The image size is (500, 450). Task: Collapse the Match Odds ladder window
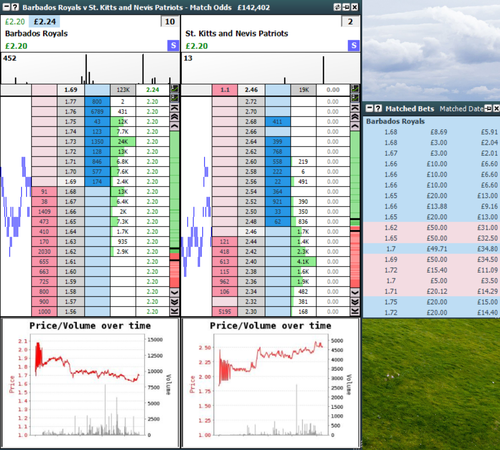(6, 7)
